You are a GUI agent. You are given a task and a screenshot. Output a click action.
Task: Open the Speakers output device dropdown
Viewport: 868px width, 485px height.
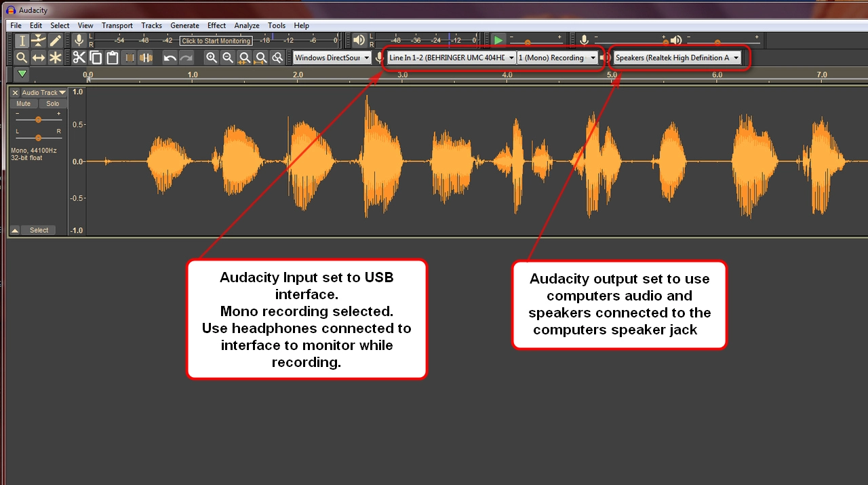[x=677, y=58]
